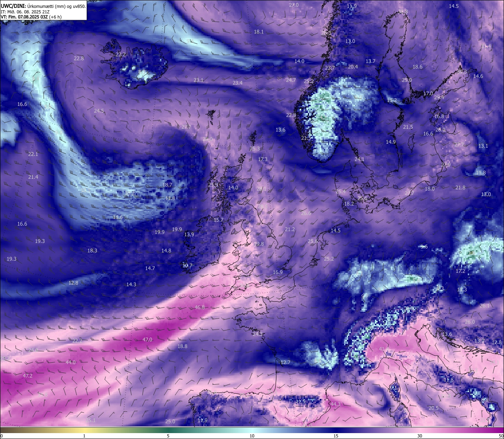This screenshot has width=504, height=439.
Task: Click the colorbar tick label '30'
Action: point(420,436)
